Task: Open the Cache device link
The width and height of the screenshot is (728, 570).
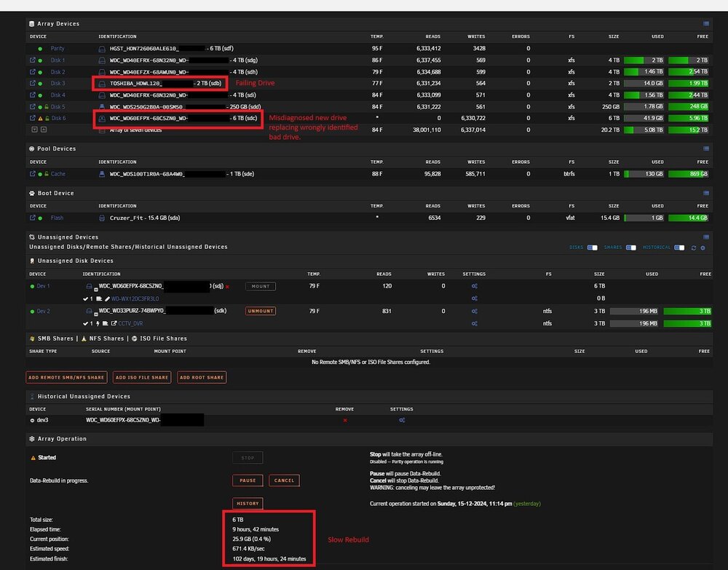Action: point(58,173)
